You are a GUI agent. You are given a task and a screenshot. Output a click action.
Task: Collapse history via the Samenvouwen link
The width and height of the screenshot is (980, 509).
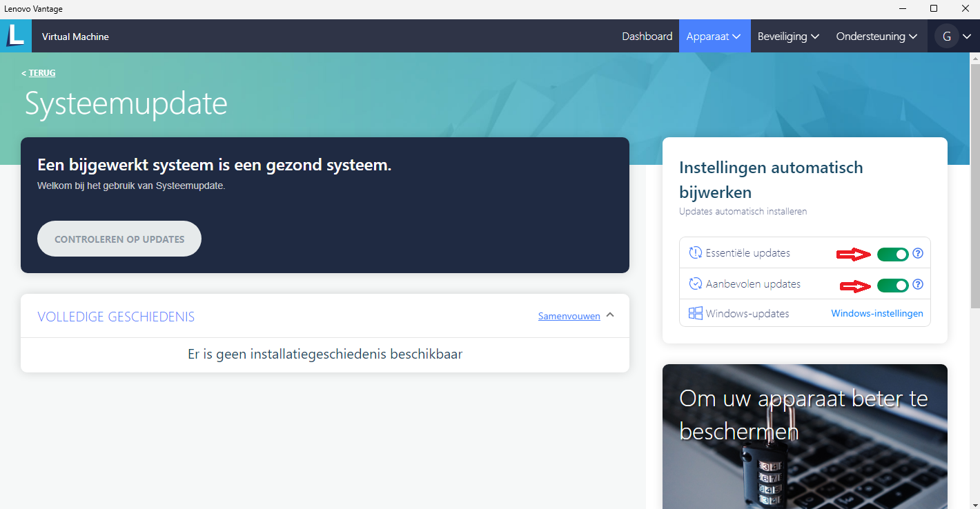click(569, 316)
